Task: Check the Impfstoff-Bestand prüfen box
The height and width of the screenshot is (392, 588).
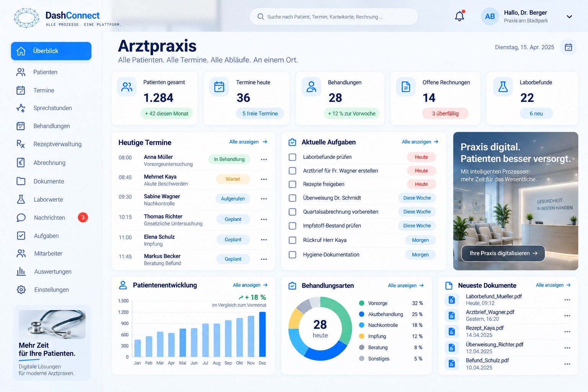Action: point(292,225)
